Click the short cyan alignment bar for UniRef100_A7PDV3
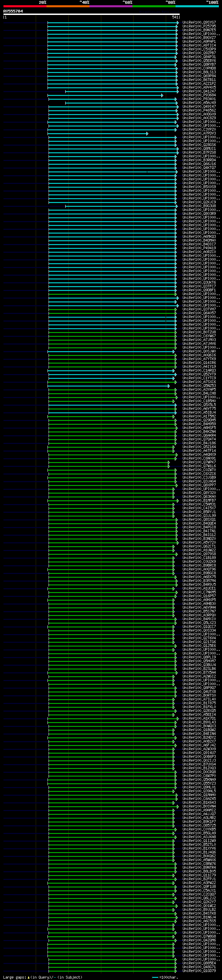Viewport: 222px width, 980px height. 98,133
